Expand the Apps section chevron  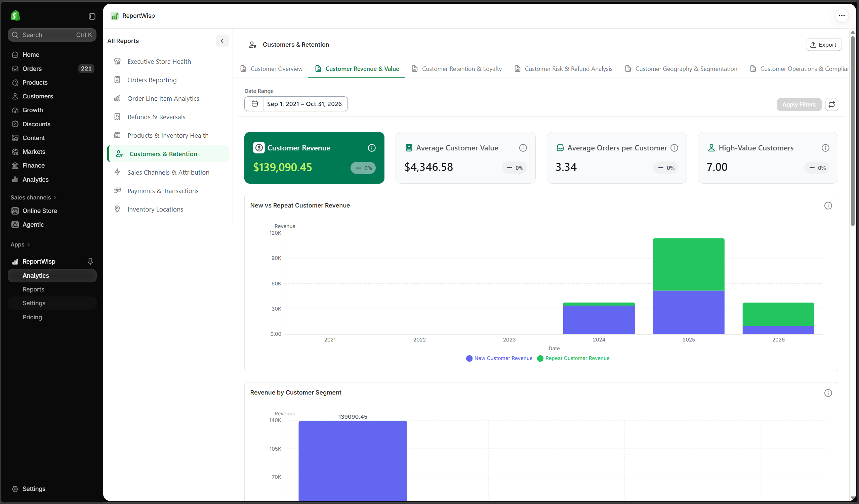[x=28, y=244]
